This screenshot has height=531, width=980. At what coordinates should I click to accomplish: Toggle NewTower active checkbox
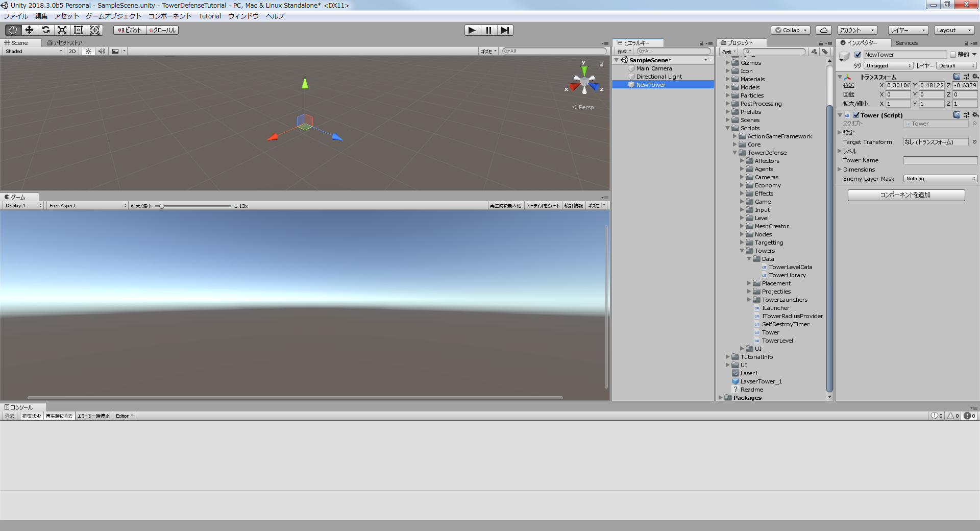(x=858, y=55)
